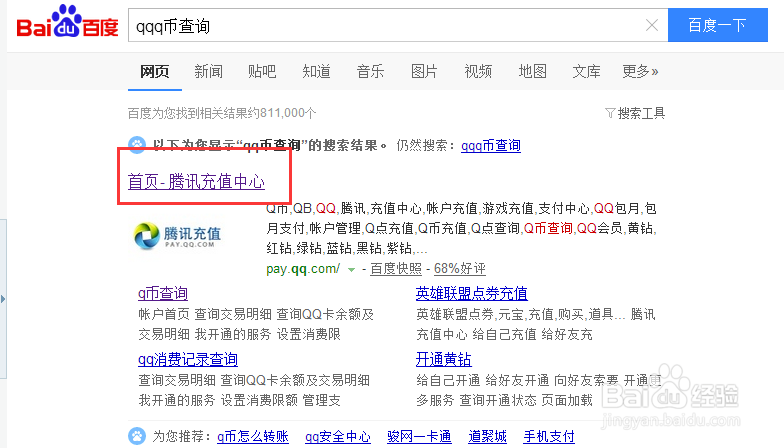The width and height of the screenshot is (784, 448).
Task: Switch to the 视频 tab
Action: (478, 72)
